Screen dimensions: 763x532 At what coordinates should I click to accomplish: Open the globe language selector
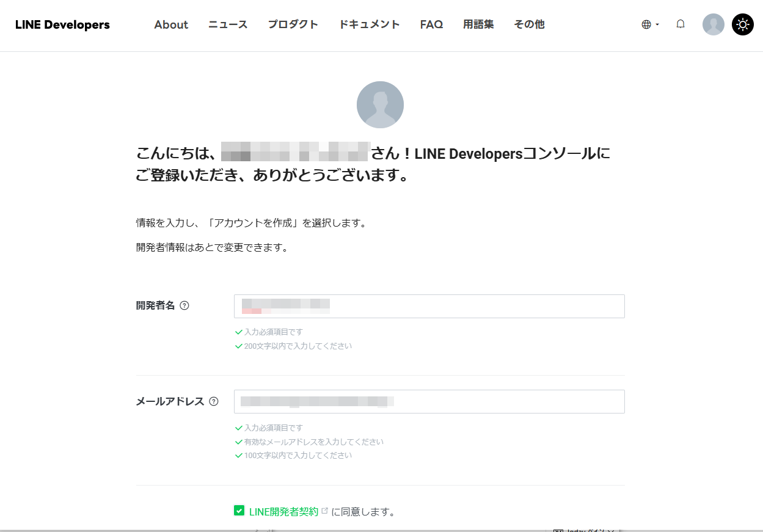[x=650, y=25]
